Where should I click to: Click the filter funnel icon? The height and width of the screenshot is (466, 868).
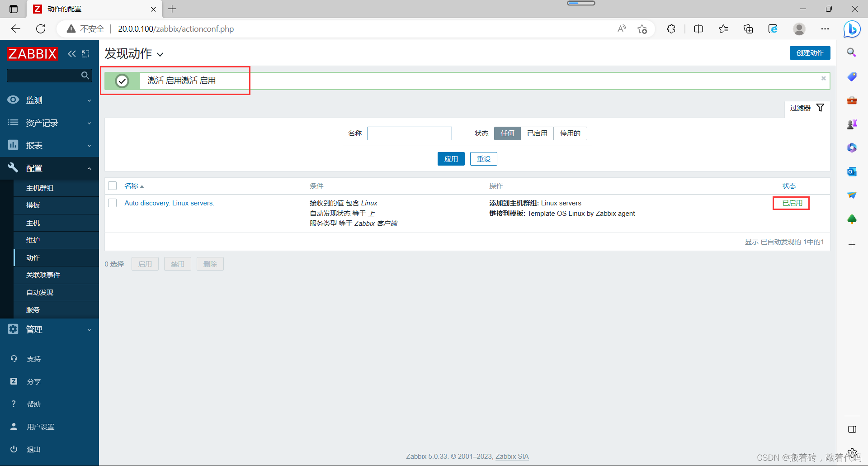pyautogui.click(x=820, y=108)
